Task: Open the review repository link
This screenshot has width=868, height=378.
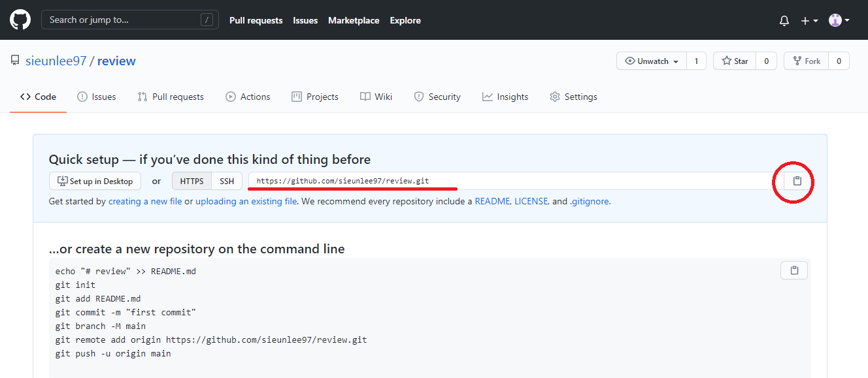Action: pyautogui.click(x=116, y=61)
